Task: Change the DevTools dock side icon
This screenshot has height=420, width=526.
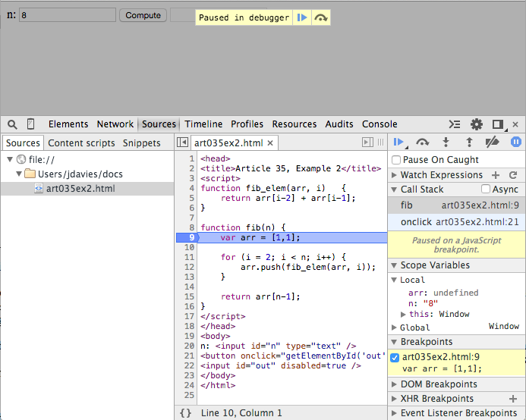Action: pyautogui.click(x=498, y=124)
